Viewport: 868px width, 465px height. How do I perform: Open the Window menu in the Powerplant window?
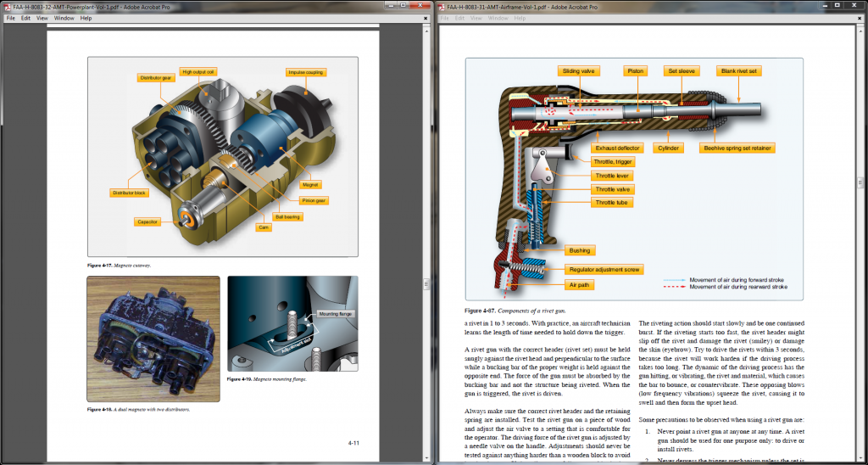pos(64,18)
